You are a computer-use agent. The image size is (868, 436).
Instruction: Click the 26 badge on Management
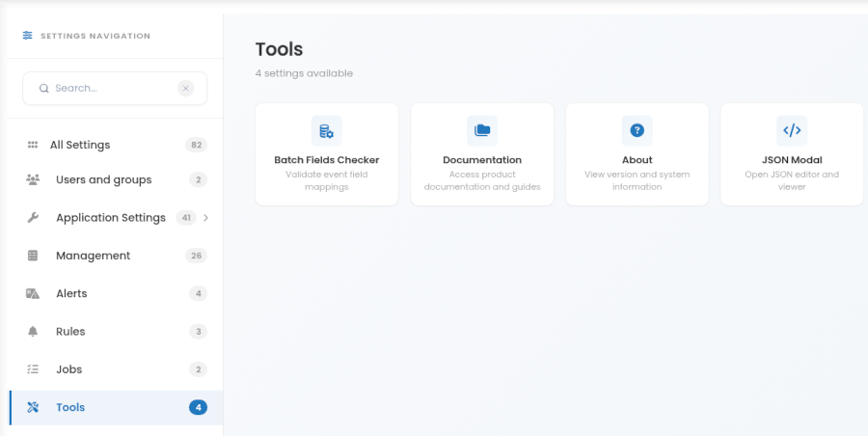(x=196, y=256)
